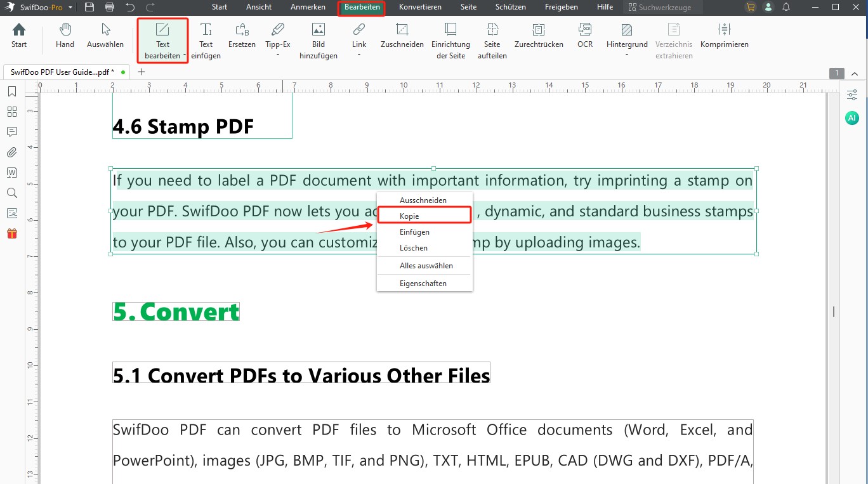Screen dimensions: 868x484
Task: Open the Hilfe tab
Action: (605, 7)
